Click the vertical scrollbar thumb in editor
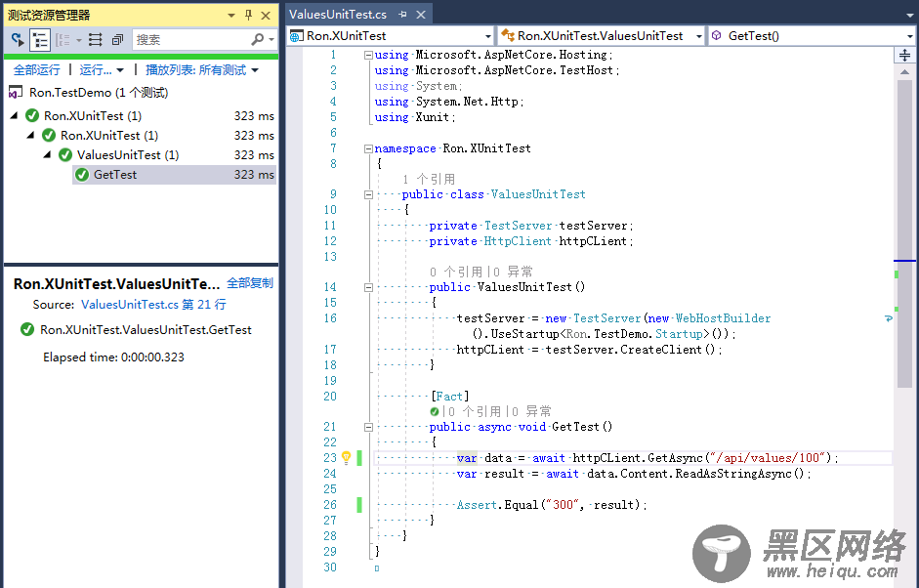The height and width of the screenshot is (588, 919). pos(905,233)
